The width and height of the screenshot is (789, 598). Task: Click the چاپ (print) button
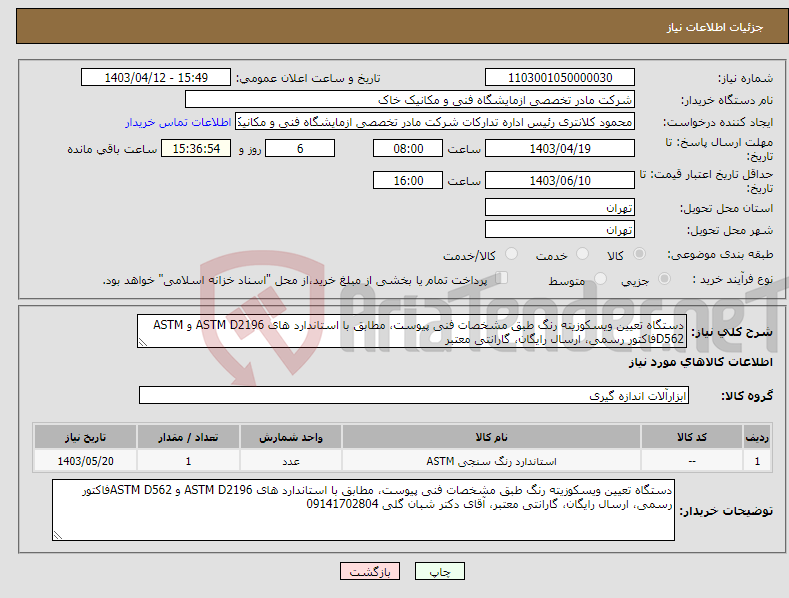(439, 571)
